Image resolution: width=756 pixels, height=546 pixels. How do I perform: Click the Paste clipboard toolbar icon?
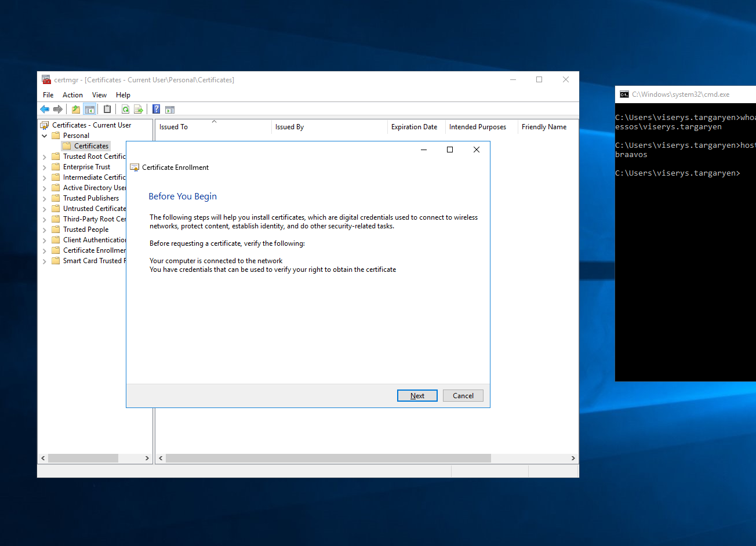(x=107, y=109)
